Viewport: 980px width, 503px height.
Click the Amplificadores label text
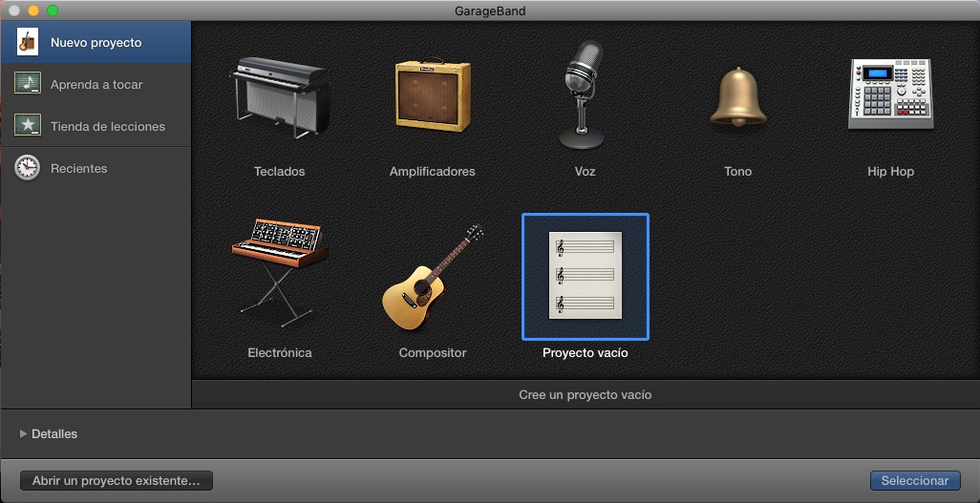coord(433,171)
